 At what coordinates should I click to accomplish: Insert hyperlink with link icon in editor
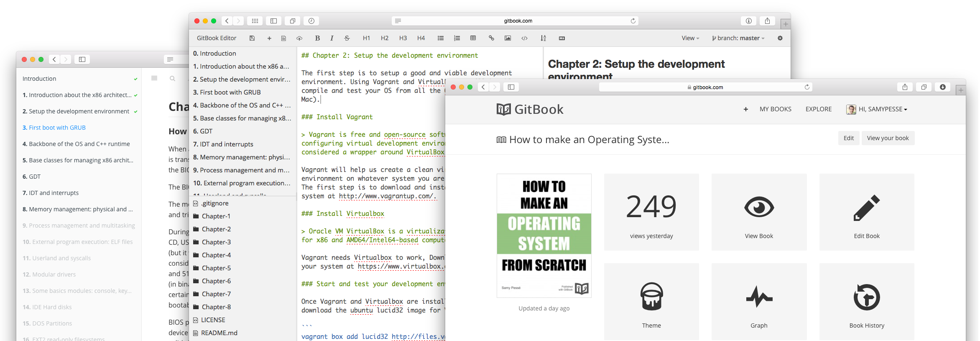click(x=491, y=38)
